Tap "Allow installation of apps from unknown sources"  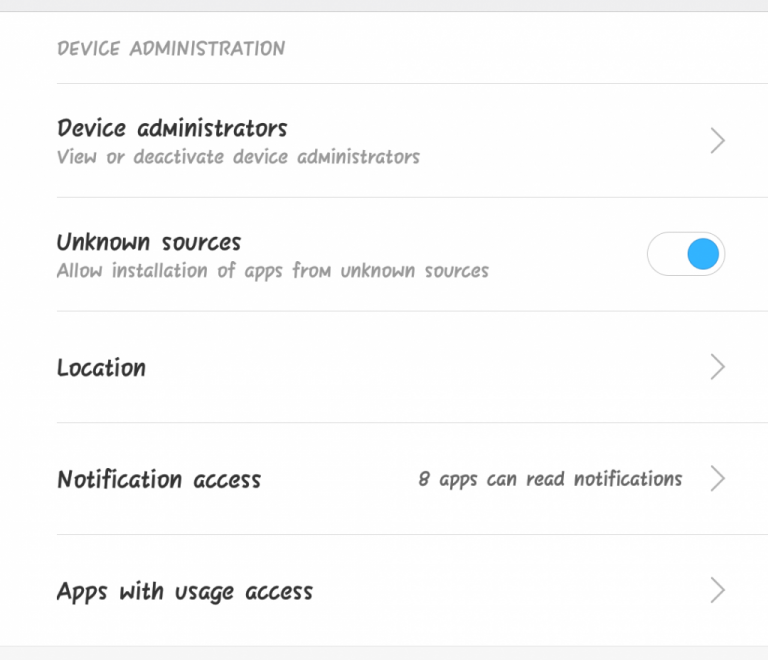tap(272, 271)
